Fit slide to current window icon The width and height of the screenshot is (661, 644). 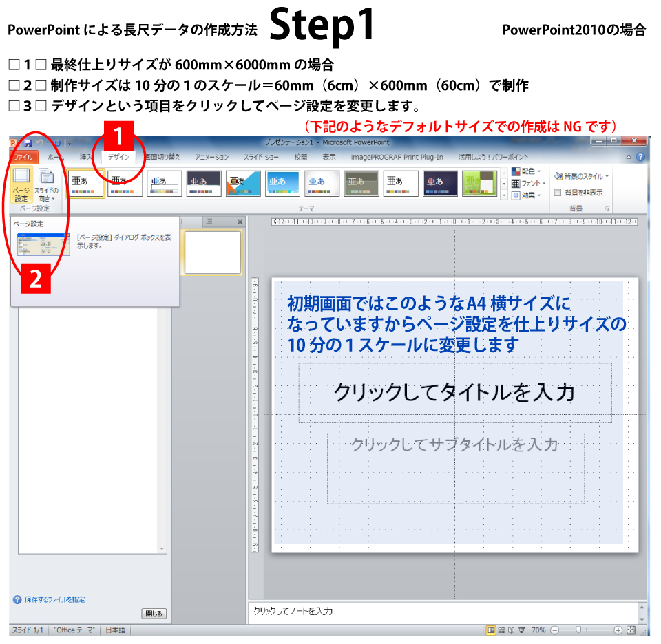coord(631,630)
